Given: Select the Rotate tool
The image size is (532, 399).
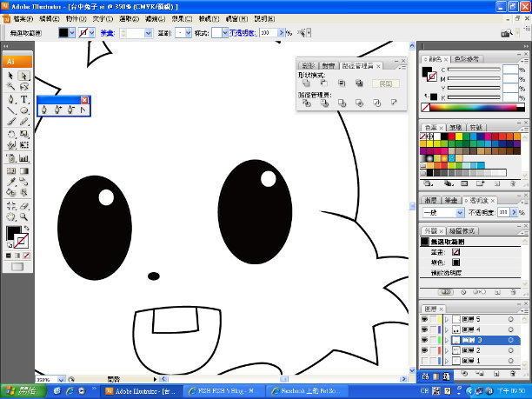Looking at the screenshot, I should tap(10, 135).
